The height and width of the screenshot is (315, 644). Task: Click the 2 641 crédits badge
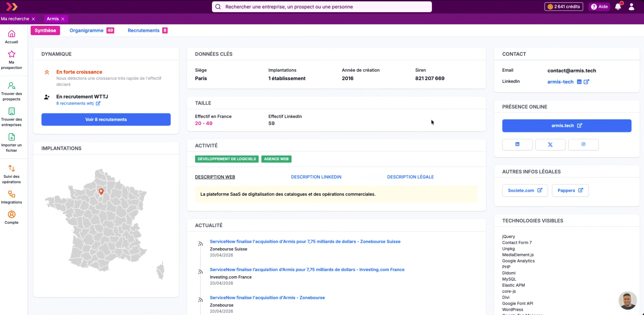[x=563, y=7]
